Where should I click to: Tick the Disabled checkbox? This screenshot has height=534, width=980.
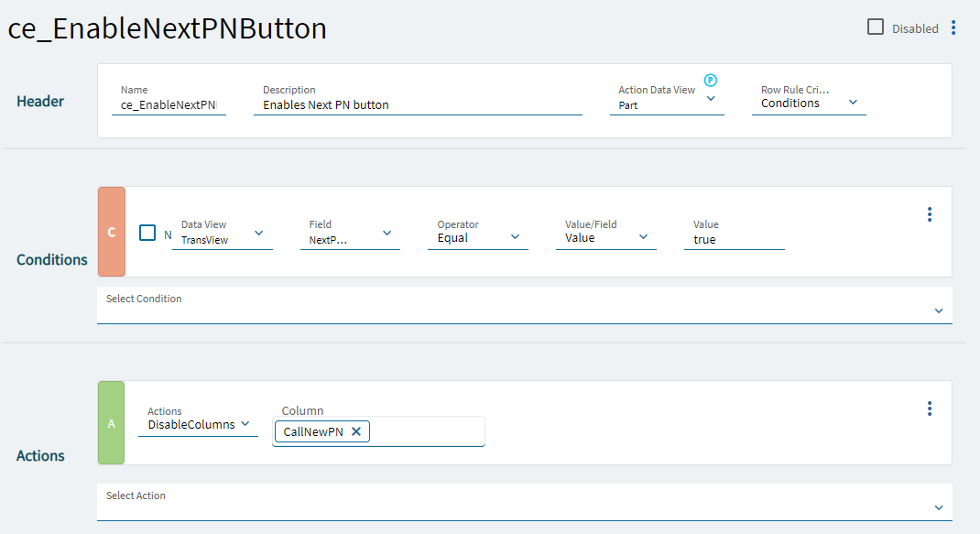[876, 27]
